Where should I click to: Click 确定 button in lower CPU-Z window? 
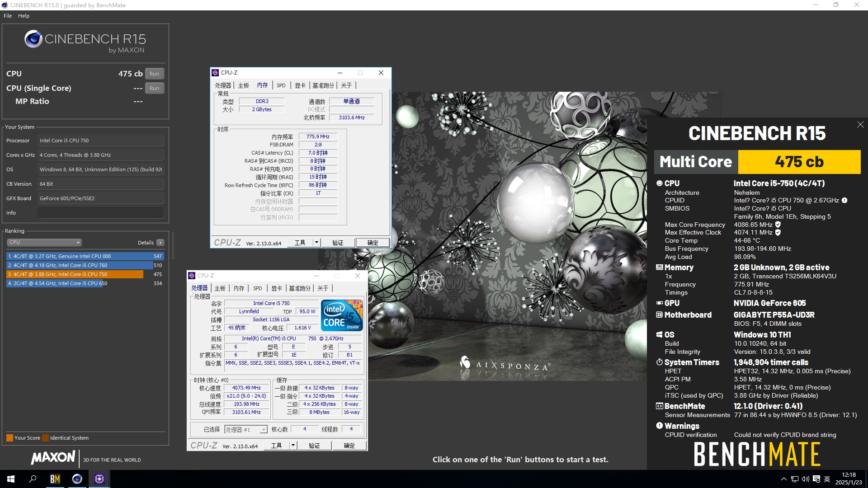349,446
